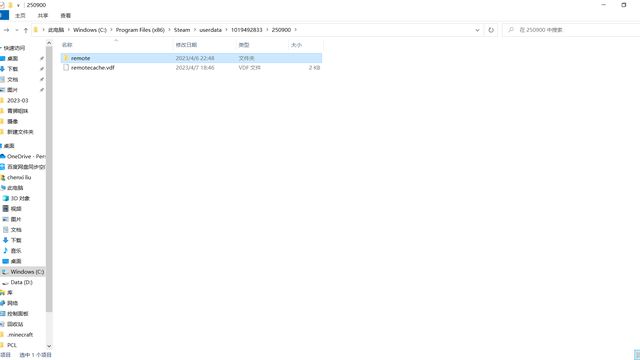Jump to Windows (C:) breadcrumb segment
Viewport: 640px width, 360px height.
[90, 30]
